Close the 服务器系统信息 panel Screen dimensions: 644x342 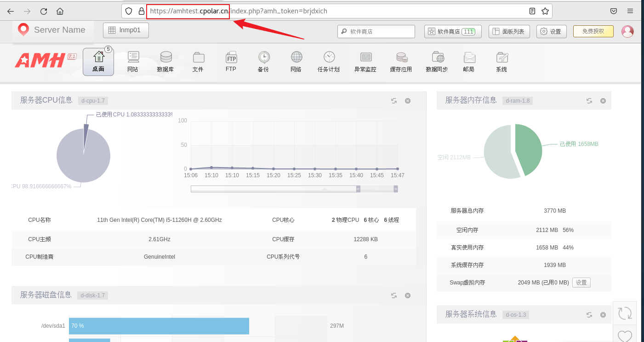click(603, 315)
